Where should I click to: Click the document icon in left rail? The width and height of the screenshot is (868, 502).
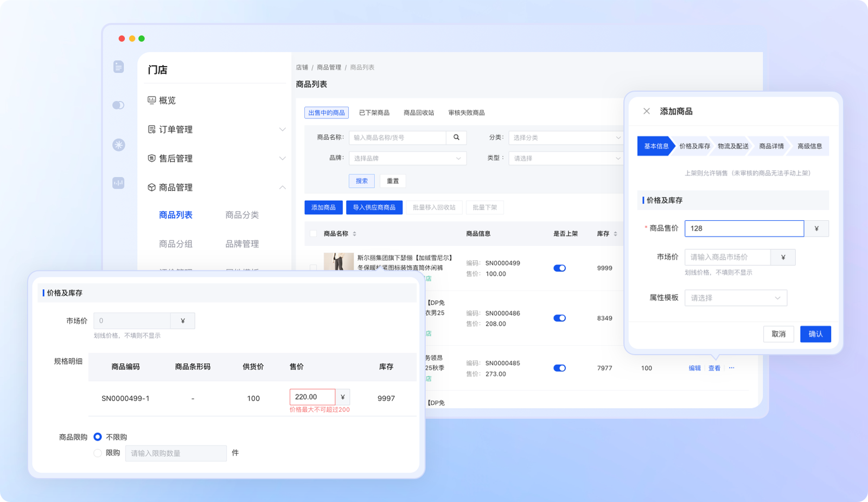point(118,67)
